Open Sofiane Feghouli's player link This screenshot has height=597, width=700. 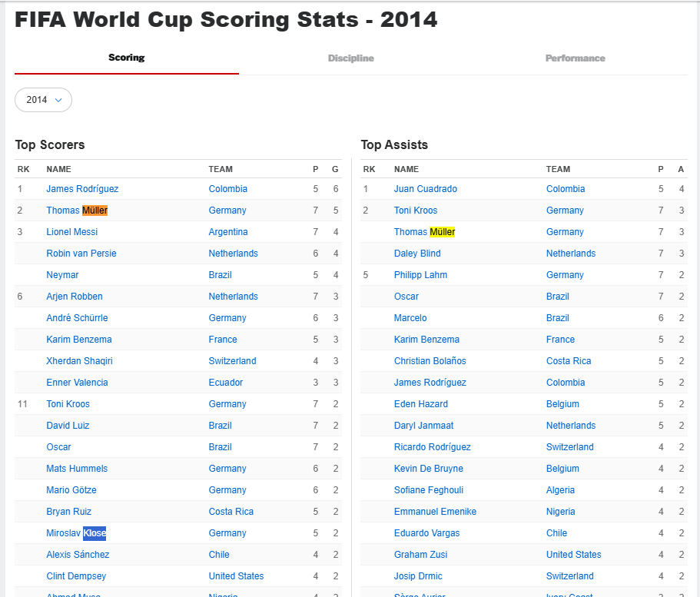click(429, 490)
